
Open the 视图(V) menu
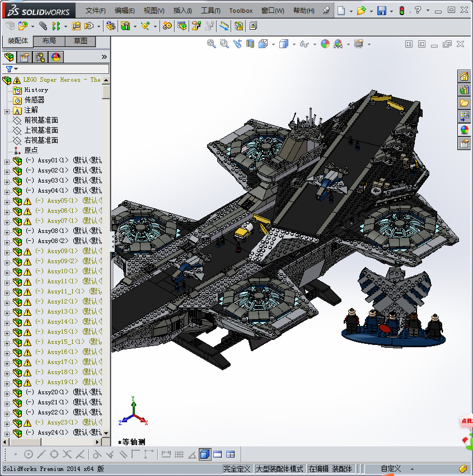tap(154, 11)
